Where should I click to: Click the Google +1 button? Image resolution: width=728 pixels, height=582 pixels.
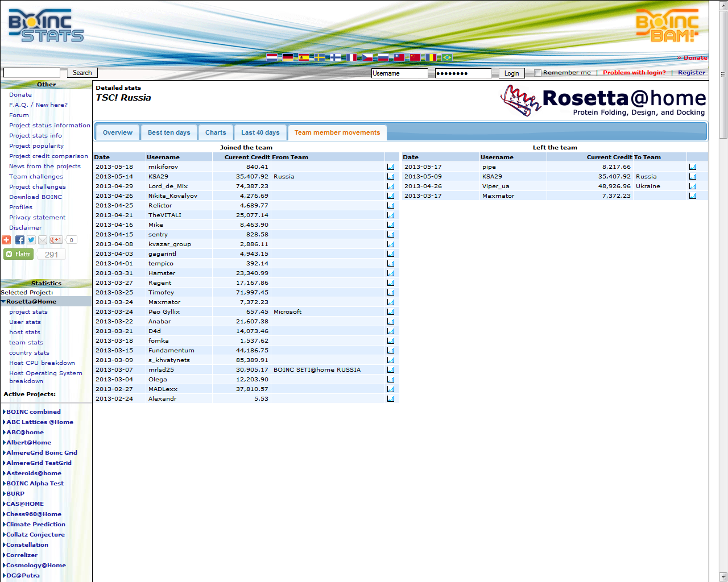click(x=56, y=240)
